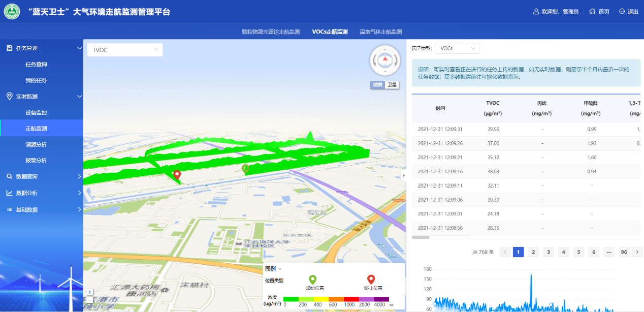Click the green start-position marker on map

coord(245,169)
